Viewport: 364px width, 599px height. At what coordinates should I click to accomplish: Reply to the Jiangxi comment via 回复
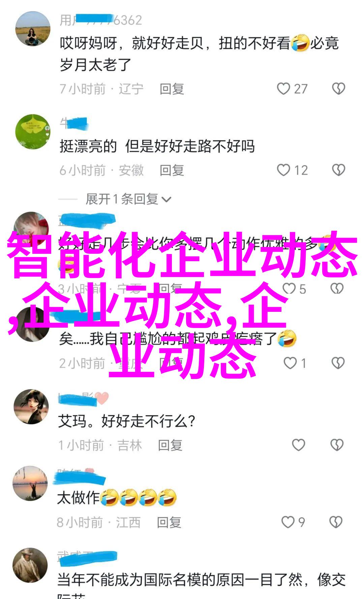pos(169,523)
